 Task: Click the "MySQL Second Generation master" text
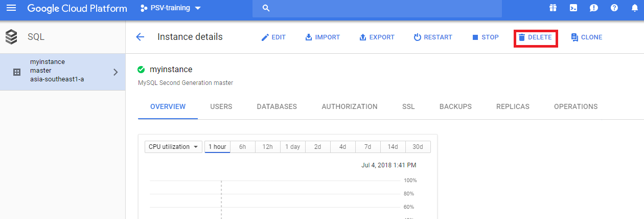(186, 82)
